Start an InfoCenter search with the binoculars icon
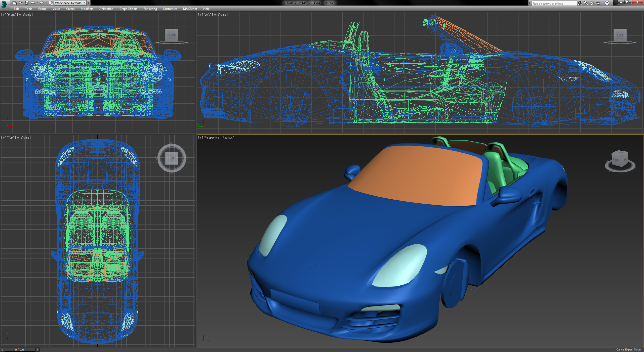This screenshot has height=352, width=644. [x=580, y=3]
